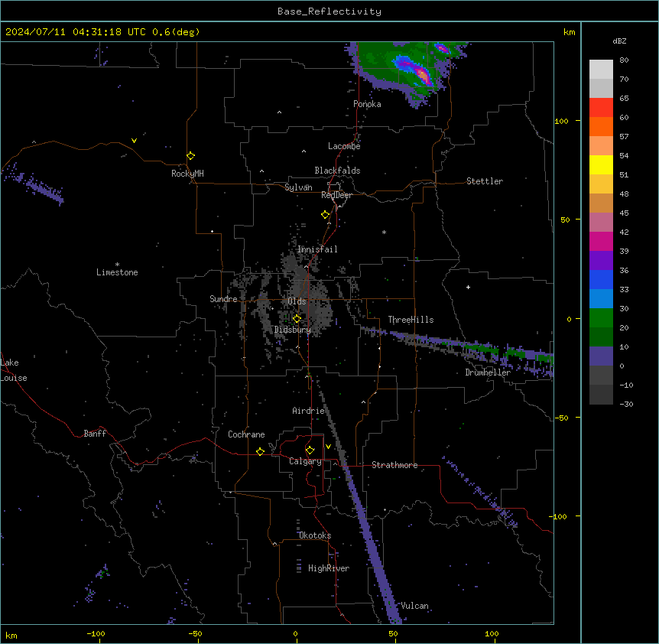Click the Banff label
This screenshot has height=644, width=659.
tap(95, 434)
